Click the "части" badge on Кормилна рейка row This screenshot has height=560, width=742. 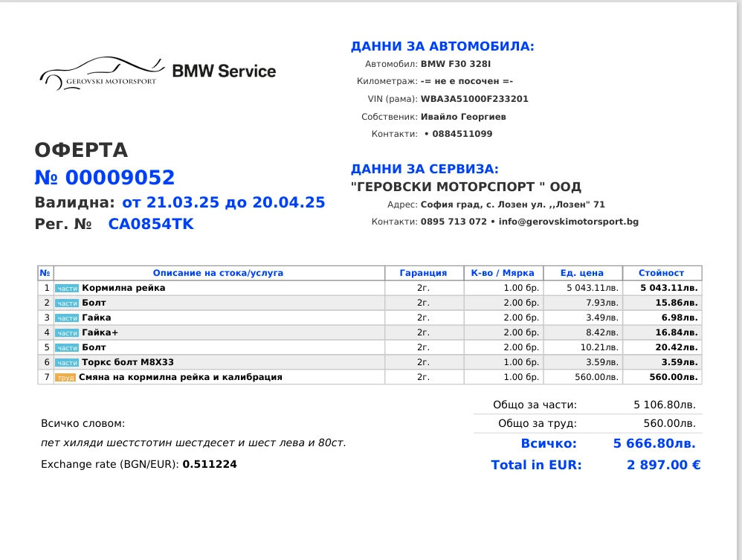[67, 288]
